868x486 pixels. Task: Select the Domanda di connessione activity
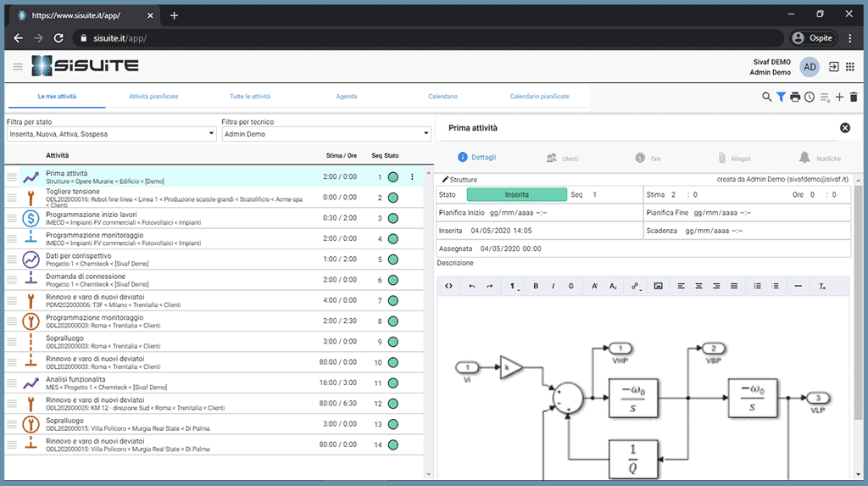[214, 280]
